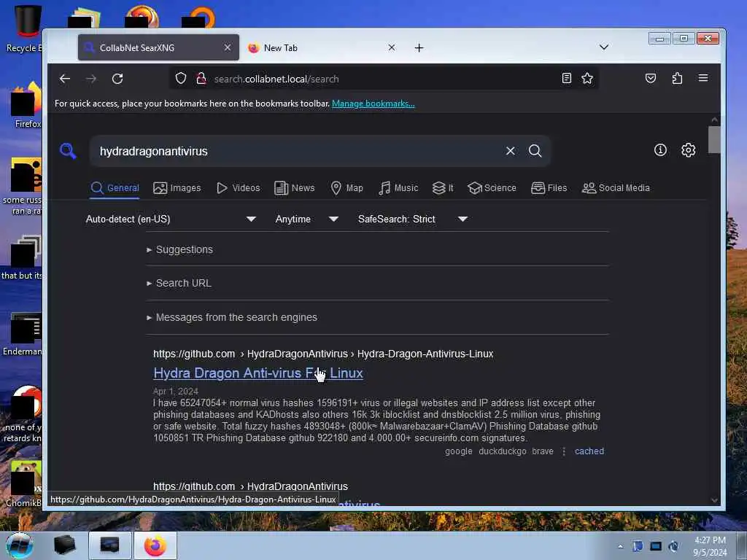Select the Videos search category
The image size is (747, 560).
[x=238, y=188]
